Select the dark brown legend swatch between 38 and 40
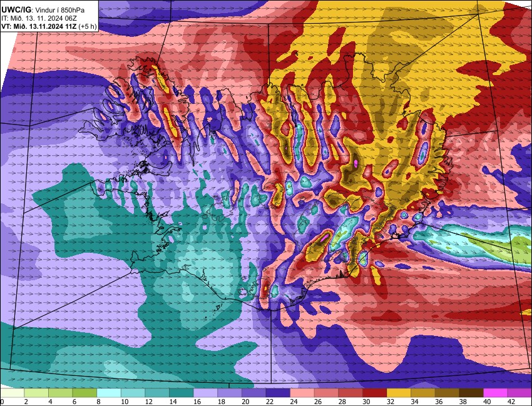 click(471, 393)
